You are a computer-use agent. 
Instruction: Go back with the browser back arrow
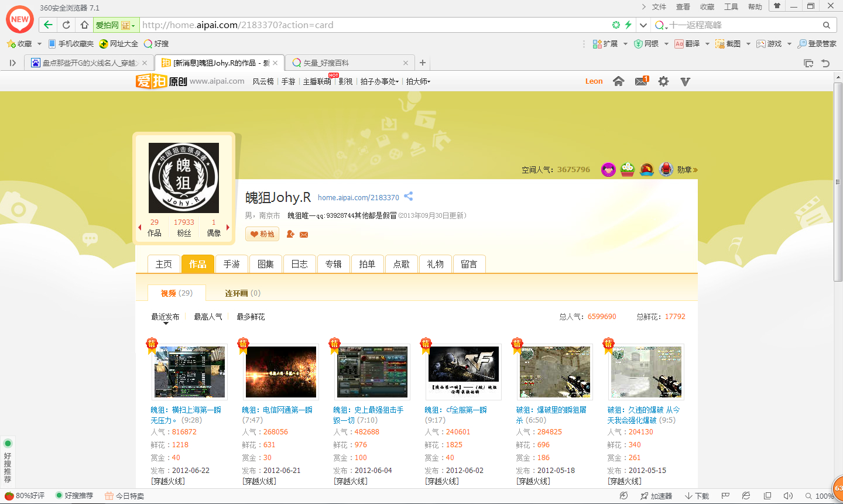48,25
